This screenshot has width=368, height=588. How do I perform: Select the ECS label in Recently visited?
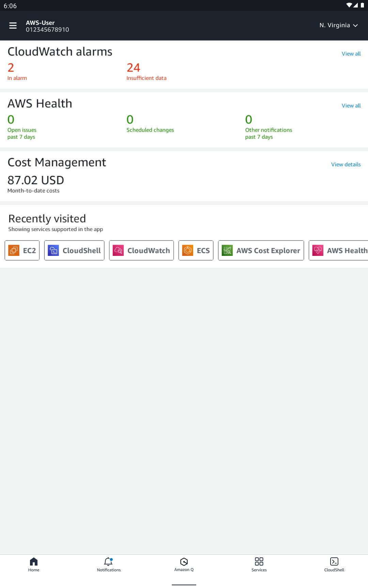[203, 251]
